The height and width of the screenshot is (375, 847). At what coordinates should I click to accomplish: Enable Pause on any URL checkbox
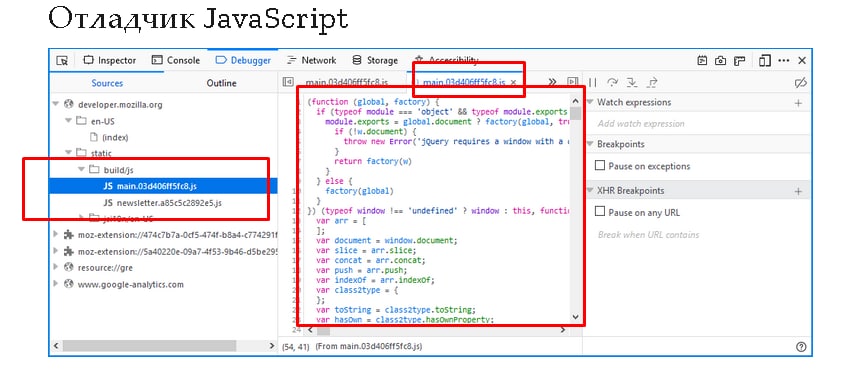pos(600,211)
